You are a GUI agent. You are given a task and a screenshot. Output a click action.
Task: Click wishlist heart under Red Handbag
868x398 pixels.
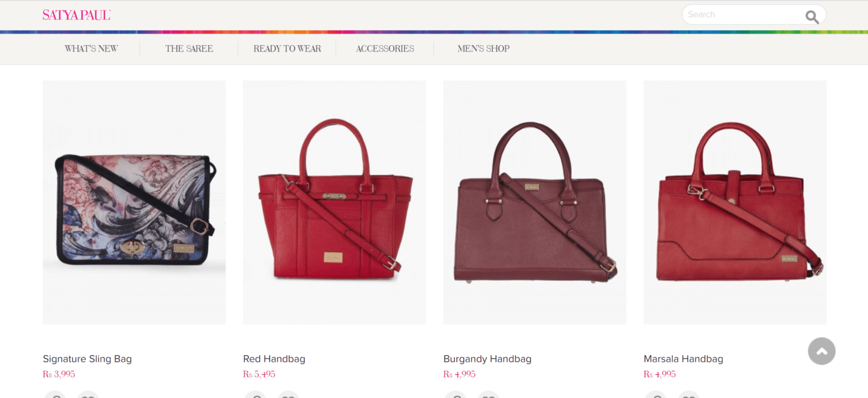click(288, 395)
